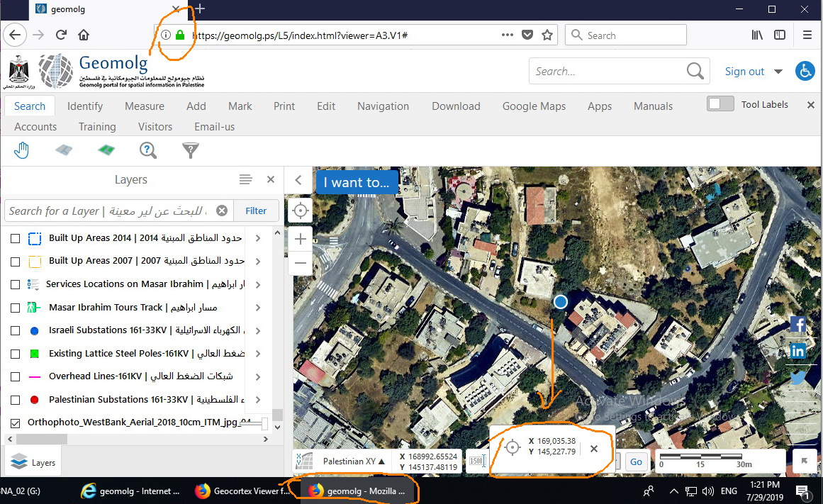Viewport: 823px width, 504px height.
Task: Check Existing Lattice Steel Poles-161KV layer
Action: [x=15, y=354]
